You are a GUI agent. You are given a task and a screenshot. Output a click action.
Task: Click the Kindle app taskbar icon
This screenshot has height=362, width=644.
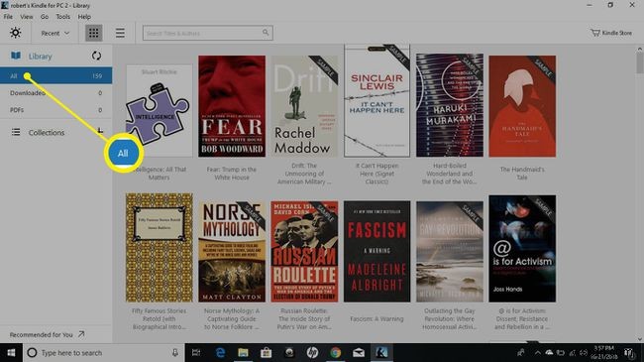[381, 352]
